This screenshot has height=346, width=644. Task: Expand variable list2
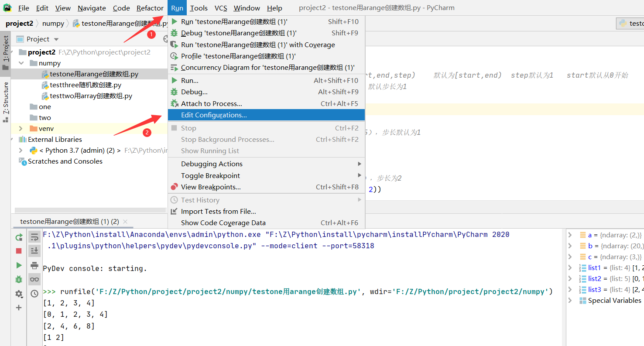570,278
